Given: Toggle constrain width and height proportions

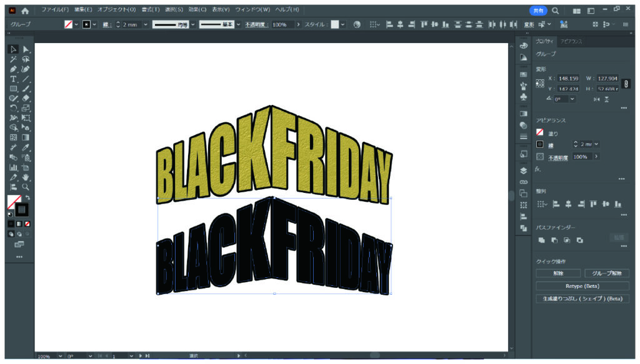Looking at the screenshot, I should tap(626, 84).
